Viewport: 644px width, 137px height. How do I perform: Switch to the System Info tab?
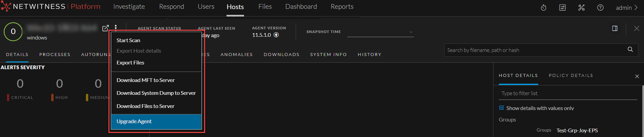tap(328, 55)
